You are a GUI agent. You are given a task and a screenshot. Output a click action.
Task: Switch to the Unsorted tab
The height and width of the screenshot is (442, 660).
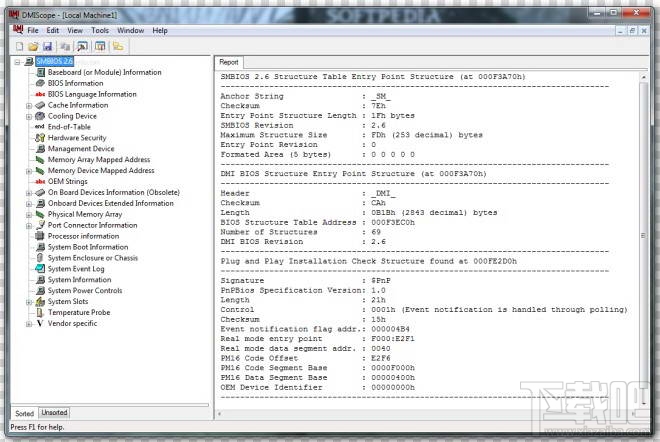[x=54, y=413]
